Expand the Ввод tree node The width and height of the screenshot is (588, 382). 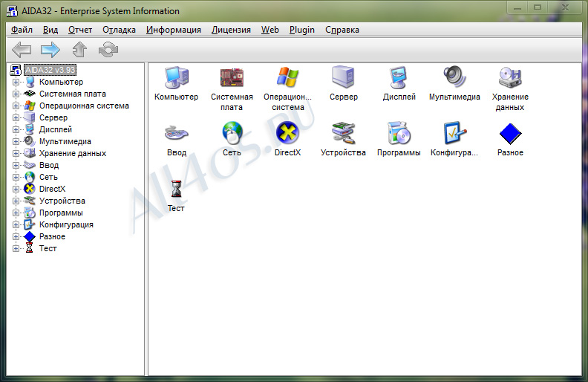(x=16, y=165)
